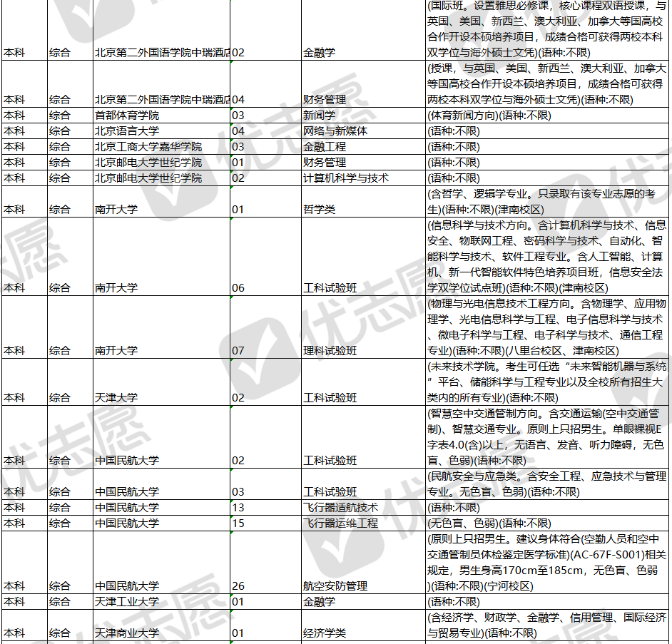Click the 首都体育学院 cell
This screenshot has height=644, width=672.
click(x=127, y=116)
